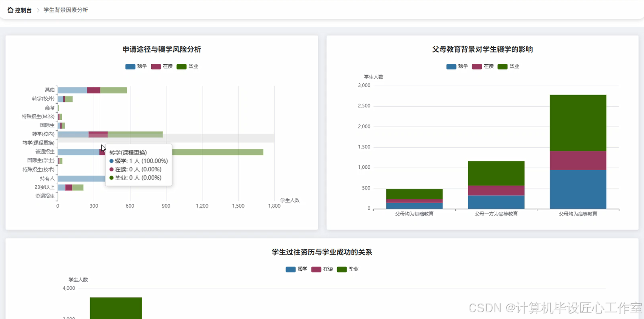This screenshot has height=319, width=644.
Task: Click the 转学(校内) row's red 在读 bar segment
Action: [98, 135]
